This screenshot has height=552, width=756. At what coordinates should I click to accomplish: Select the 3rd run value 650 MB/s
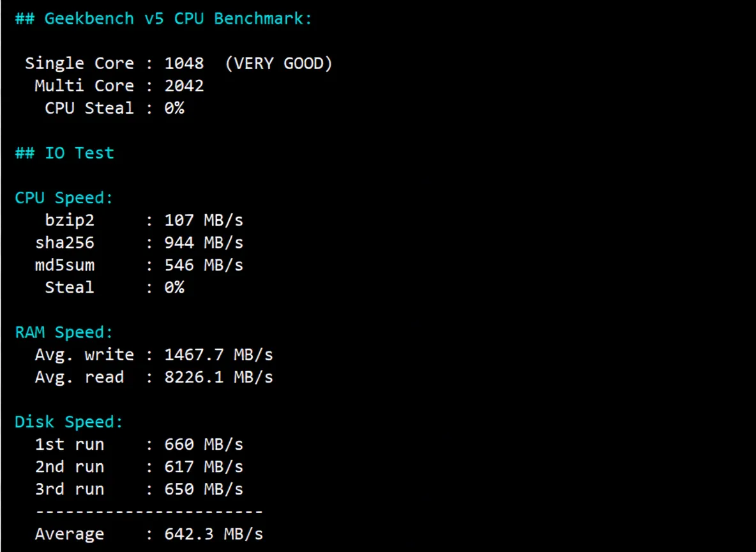click(203, 489)
